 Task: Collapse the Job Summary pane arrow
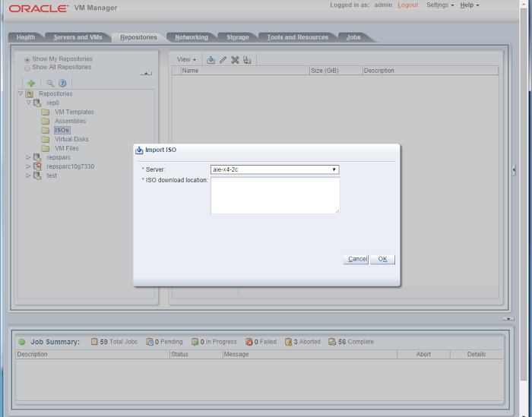coord(508,319)
